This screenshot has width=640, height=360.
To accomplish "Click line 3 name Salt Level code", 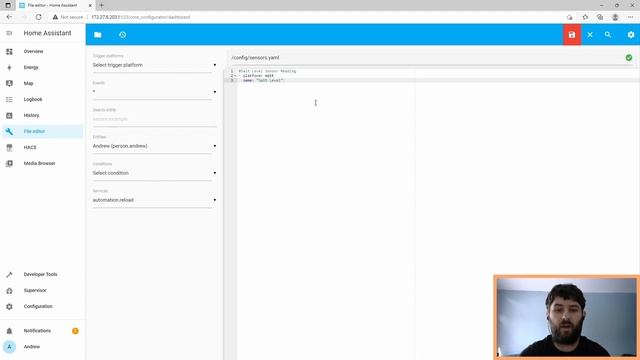I will (x=263, y=80).
